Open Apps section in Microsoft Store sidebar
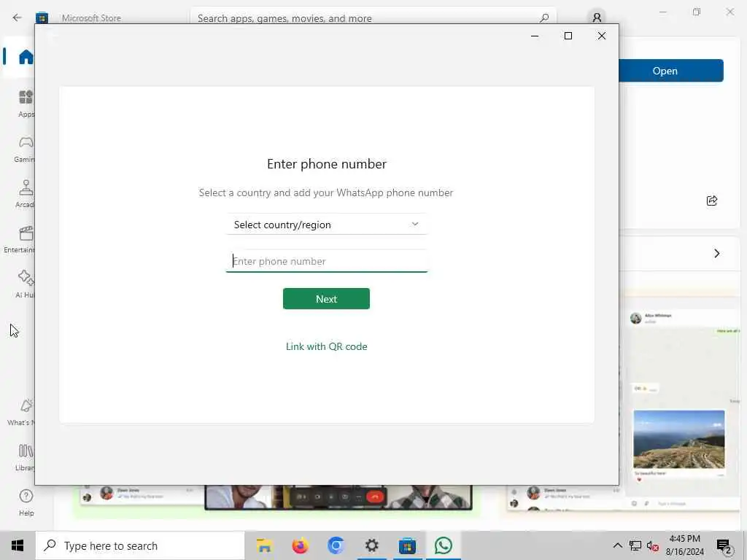 (26, 104)
